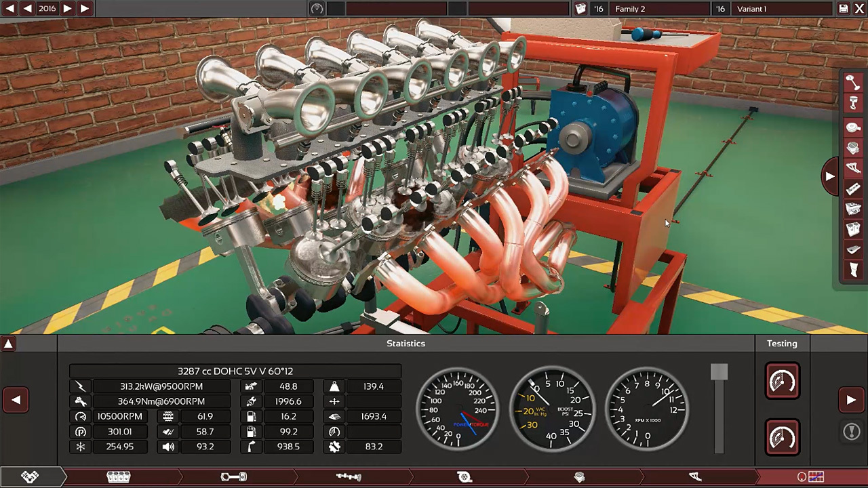Image resolution: width=868 pixels, height=488 pixels.
Task: Hide the exhaust headers component
Action: [852, 168]
